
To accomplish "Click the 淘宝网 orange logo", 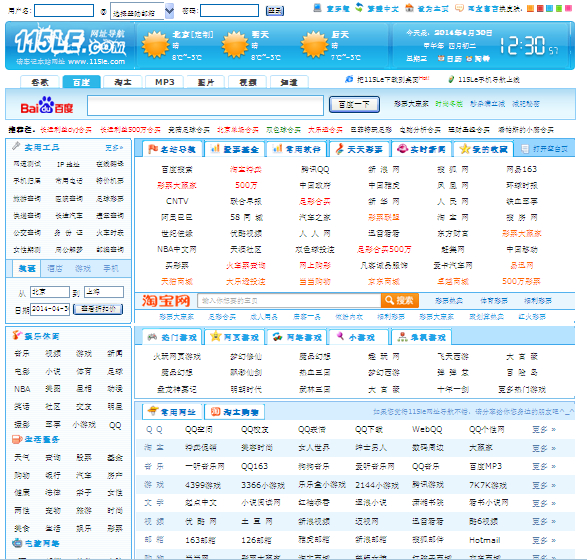I will pyautogui.click(x=166, y=301).
